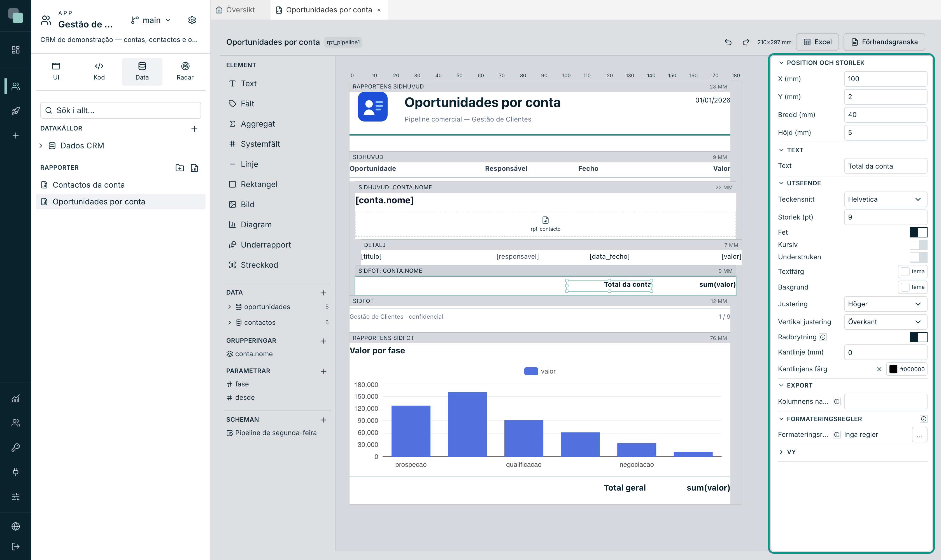Open Vertikal justering Överkant dropdown
941x560 pixels.
(885, 322)
